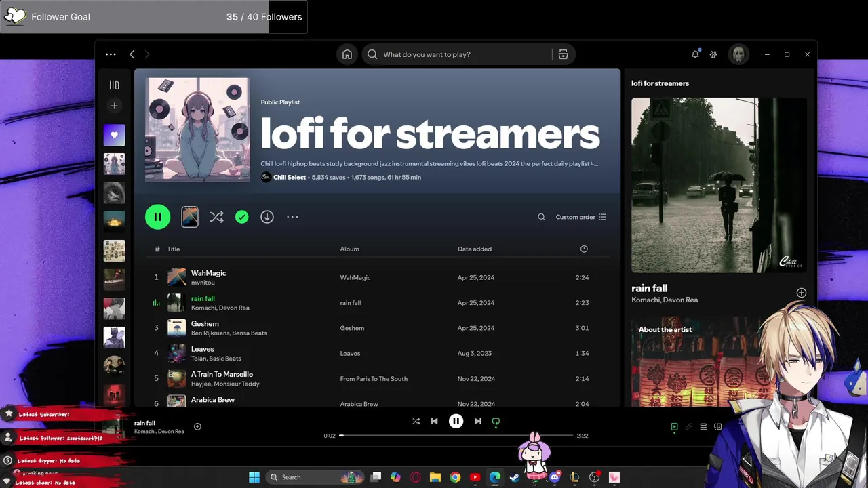Image resolution: width=868 pixels, height=488 pixels.
Task: Select the Leaves track title
Action: pos(203,349)
